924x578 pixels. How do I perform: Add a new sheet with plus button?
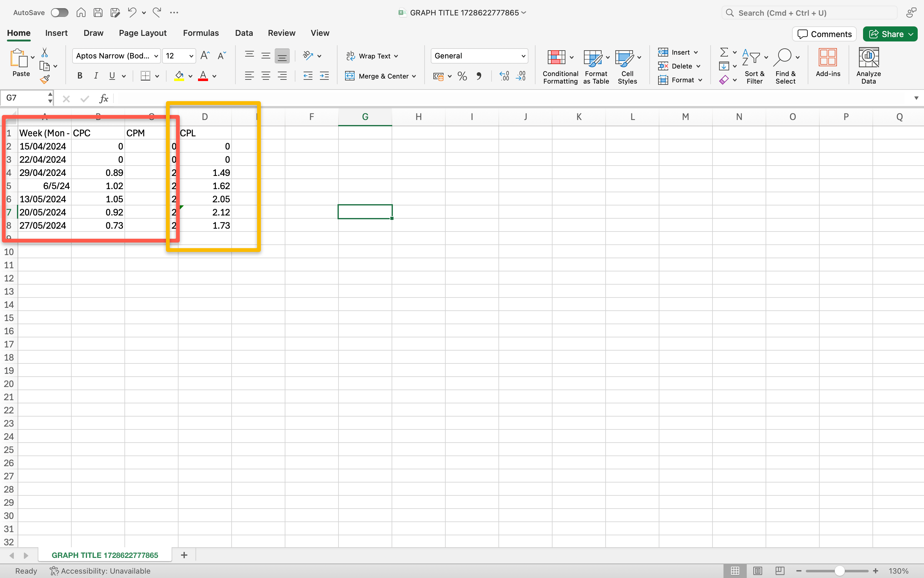[x=184, y=555]
